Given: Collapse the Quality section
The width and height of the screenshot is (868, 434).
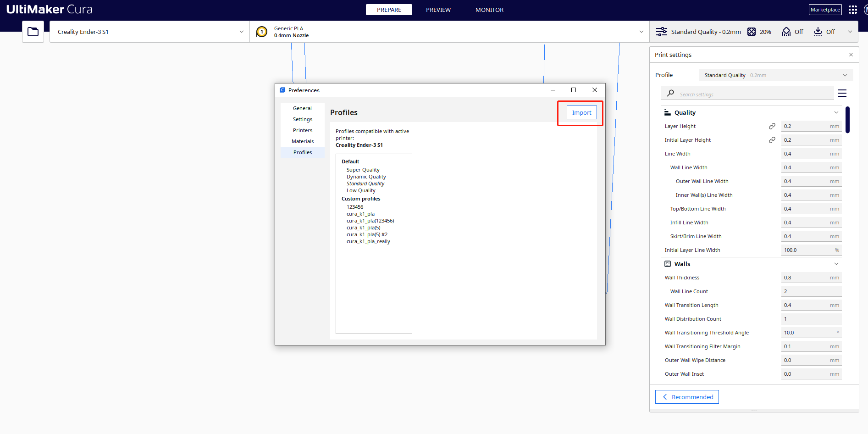Looking at the screenshot, I should (x=836, y=112).
